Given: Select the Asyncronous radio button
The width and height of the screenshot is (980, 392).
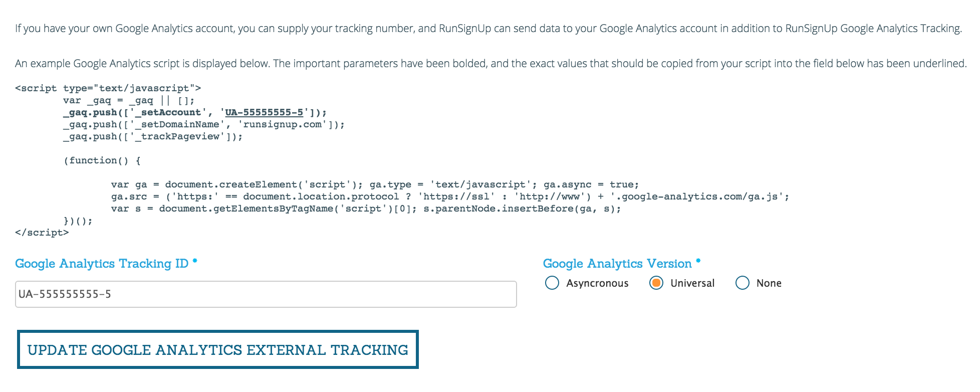Looking at the screenshot, I should pos(552,283).
